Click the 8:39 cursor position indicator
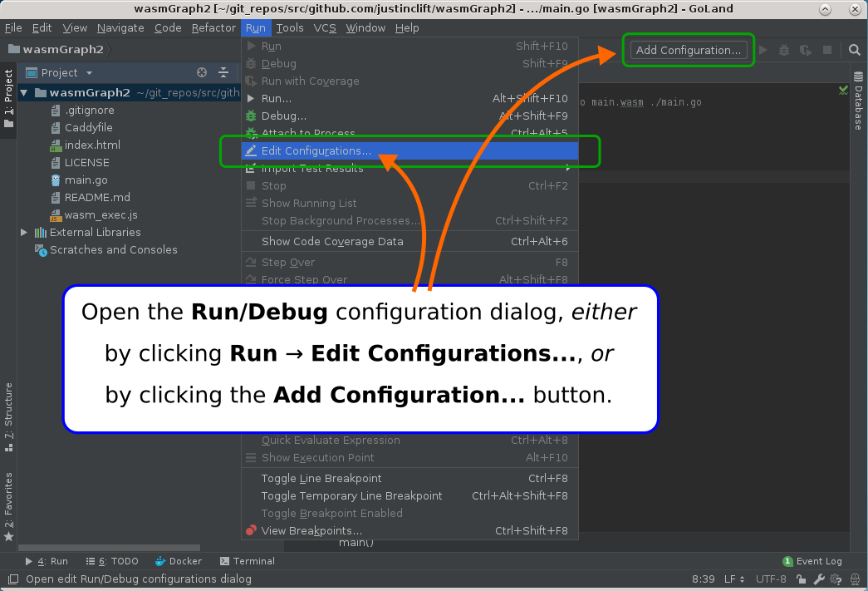The width and height of the screenshot is (868, 591). click(703, 579)
